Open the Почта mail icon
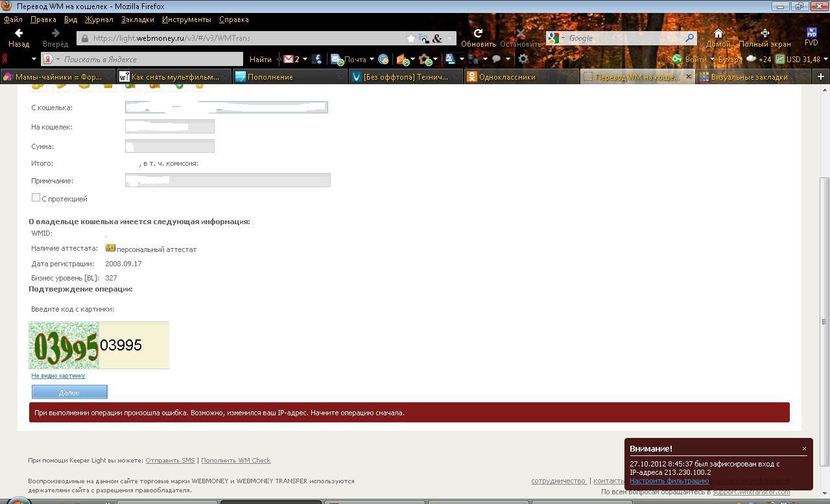The image size is (830, 504). coord(349,59)
